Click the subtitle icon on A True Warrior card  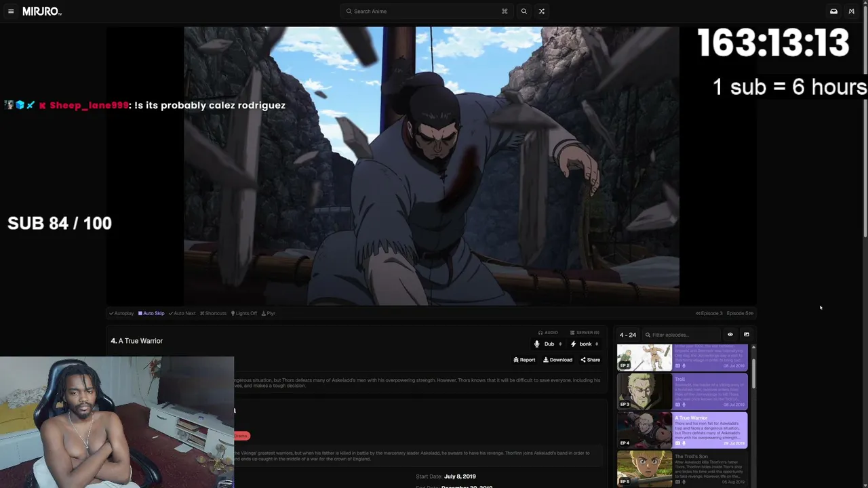tap(677, 443)
